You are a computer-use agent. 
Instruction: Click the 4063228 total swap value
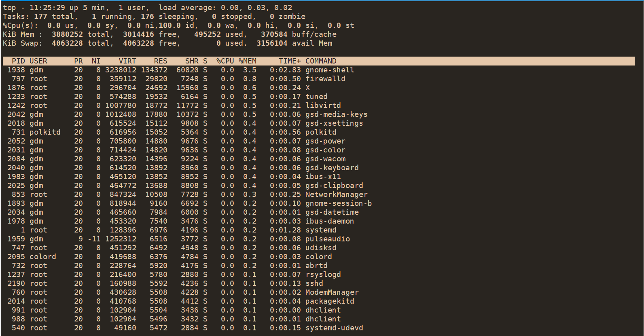pos(67,43)
